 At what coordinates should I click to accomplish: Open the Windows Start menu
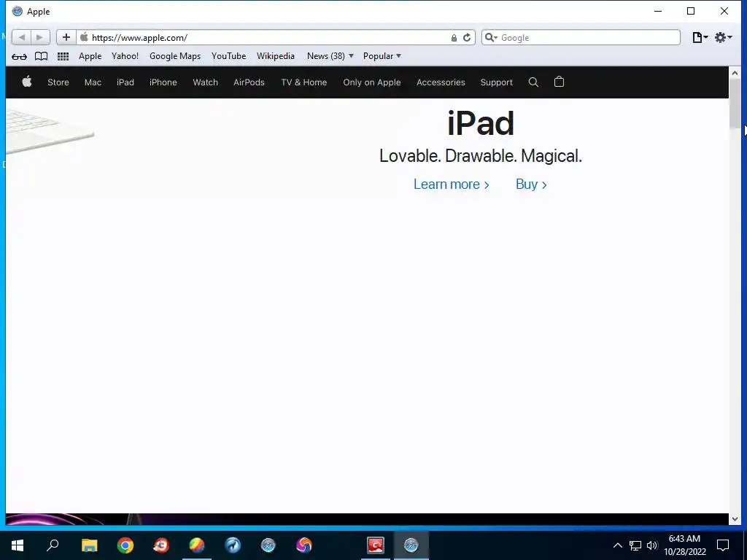pos(18,545)
